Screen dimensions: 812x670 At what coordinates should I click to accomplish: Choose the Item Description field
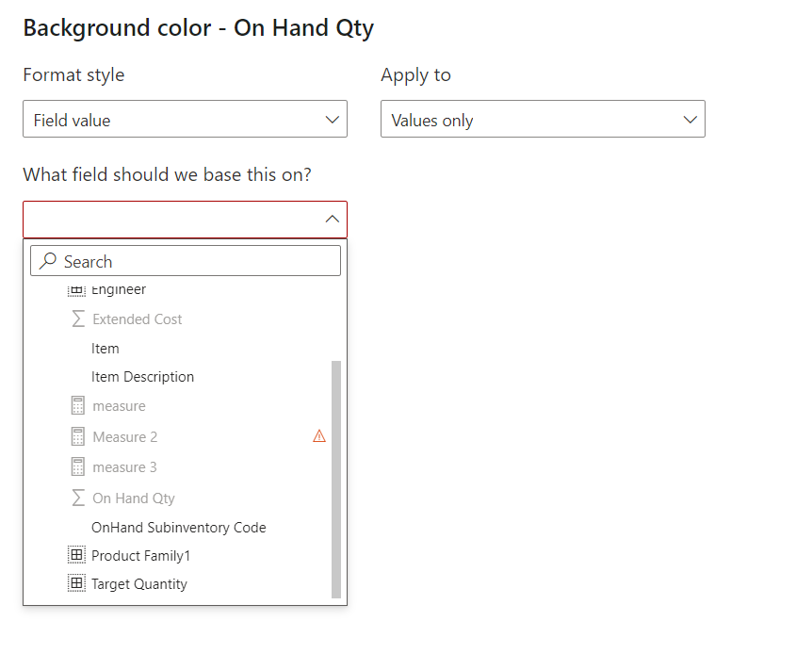point(142,377)
